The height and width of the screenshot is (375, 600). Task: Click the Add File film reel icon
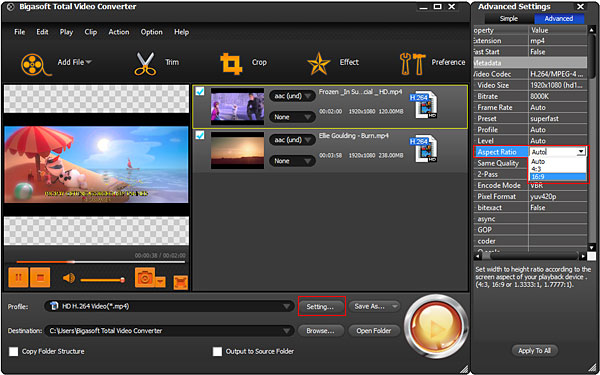(36, 64)
